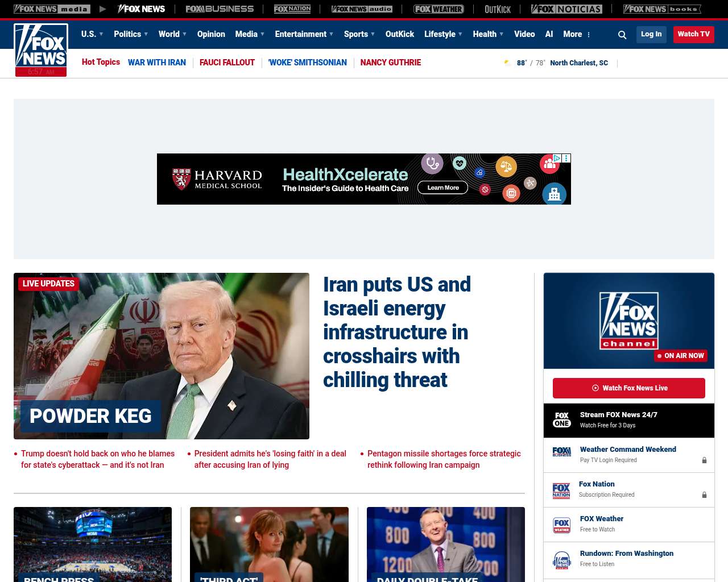Click the Fox Weather icon in sidebar
Image resolution: width=728 pixels, height=582 pixels.
click(562, 525)
